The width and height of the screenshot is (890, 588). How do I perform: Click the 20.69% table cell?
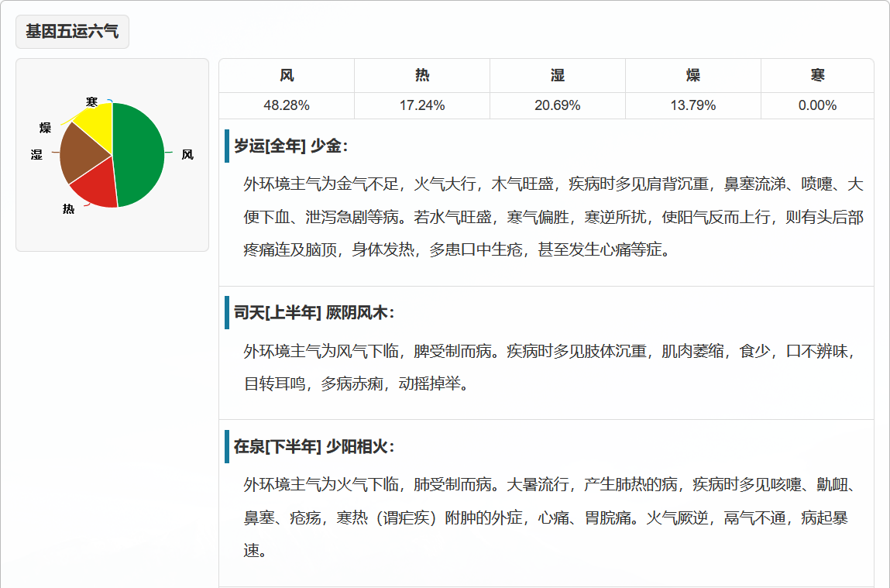pos(558,105)
